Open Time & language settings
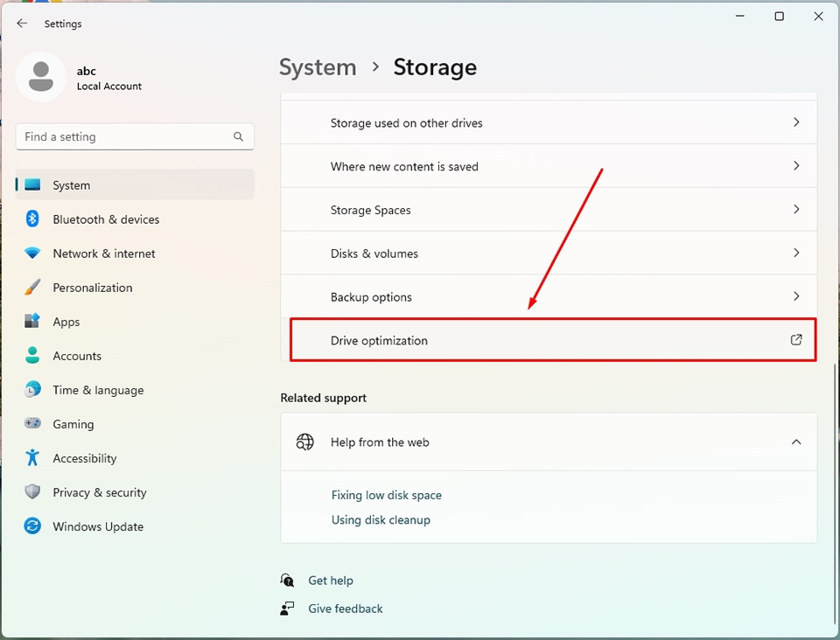Viewport: 840px width, 640px height. tap(135, 390)
